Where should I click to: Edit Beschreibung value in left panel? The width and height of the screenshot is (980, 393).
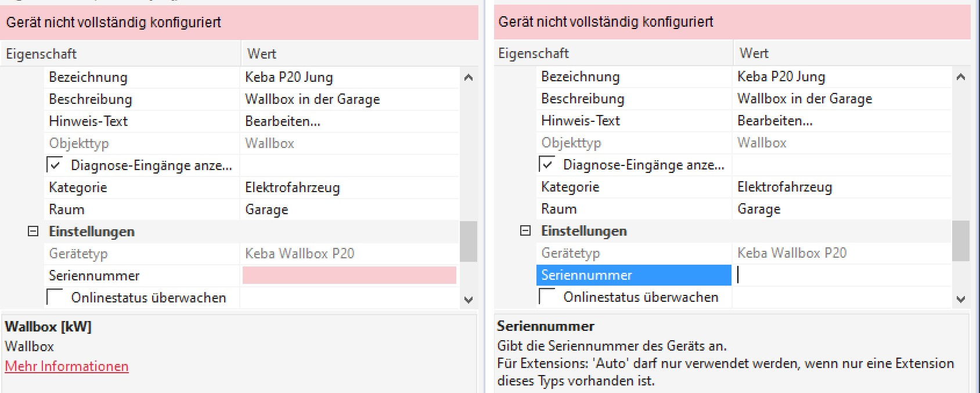(x=312, y=99)
